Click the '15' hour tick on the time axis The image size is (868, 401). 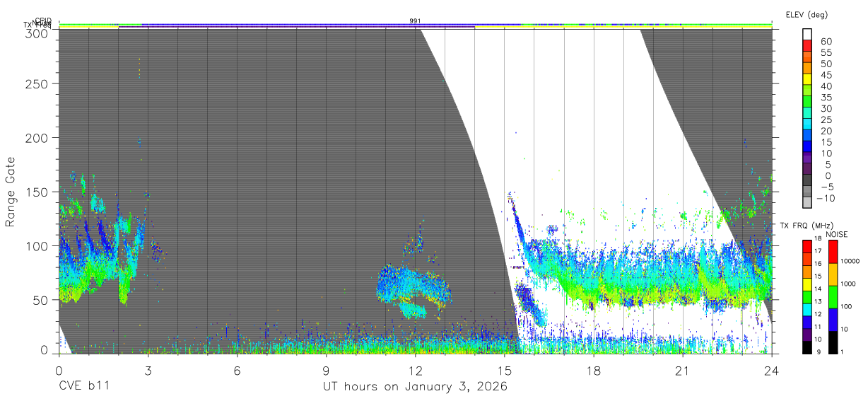click(504, 371)
